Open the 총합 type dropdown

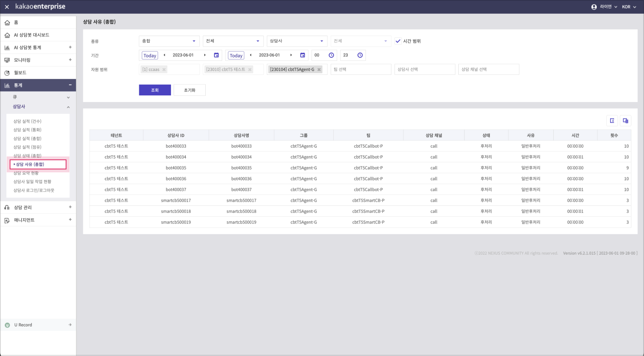[169, 41]
